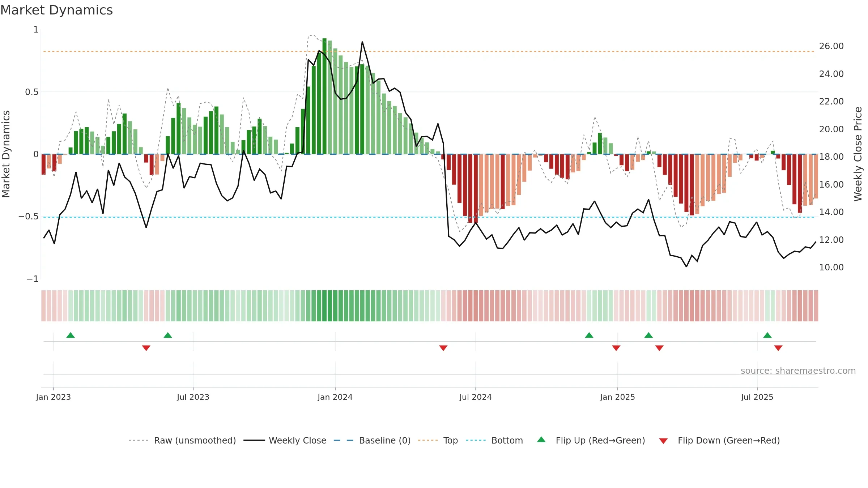The height and width of the screenshot is (488, 868).
Task: Click the 0.5 tick on the left axis
Action: (32, 92)
